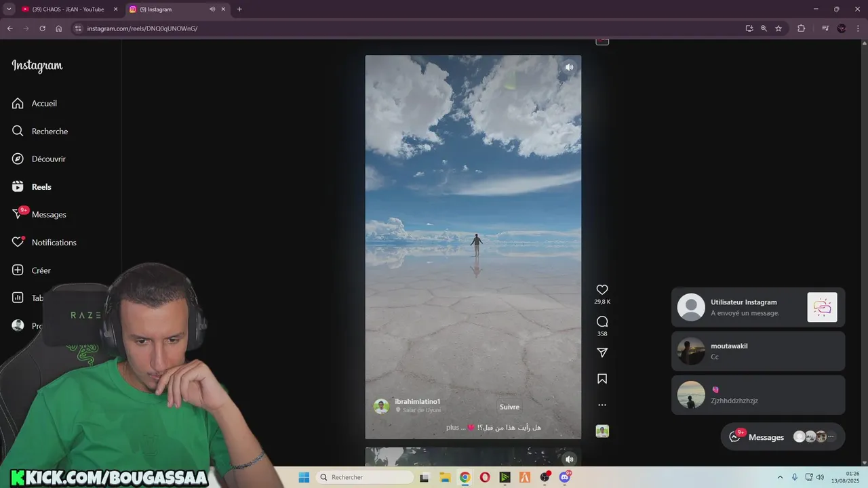This screenshot has height=488, width=868.
Task: Open the browser extensions puzzle icon
Action: click(x=801, y=28)
